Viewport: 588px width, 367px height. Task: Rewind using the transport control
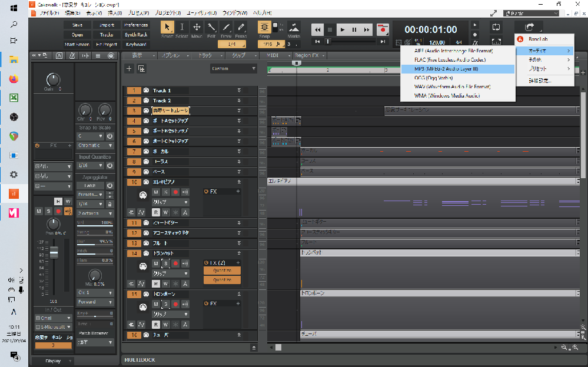[318, 29]
